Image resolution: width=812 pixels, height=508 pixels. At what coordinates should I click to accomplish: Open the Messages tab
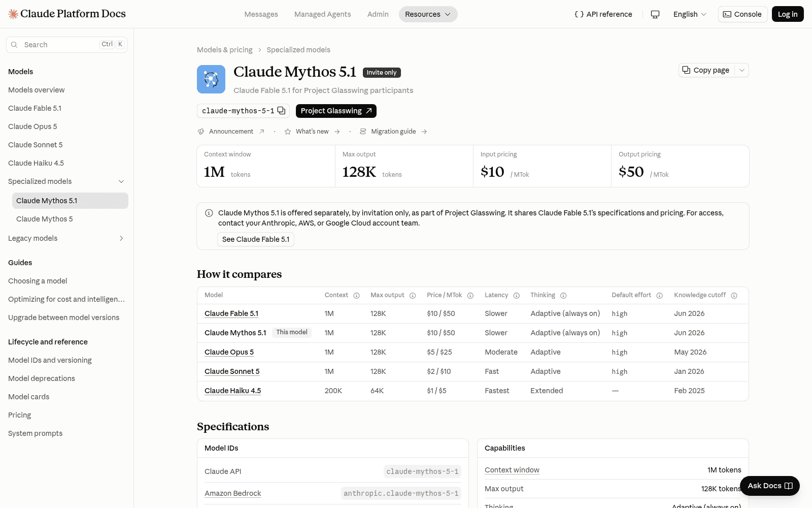261,14
